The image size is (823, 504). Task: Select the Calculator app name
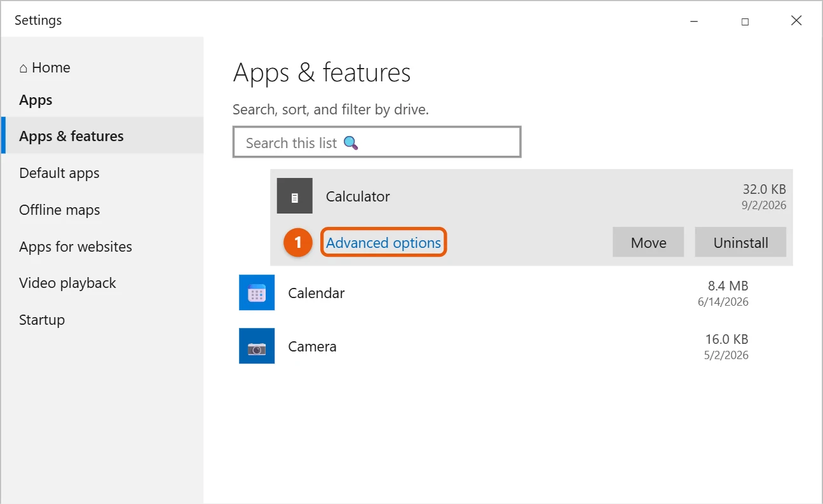[x=358, y=196]
